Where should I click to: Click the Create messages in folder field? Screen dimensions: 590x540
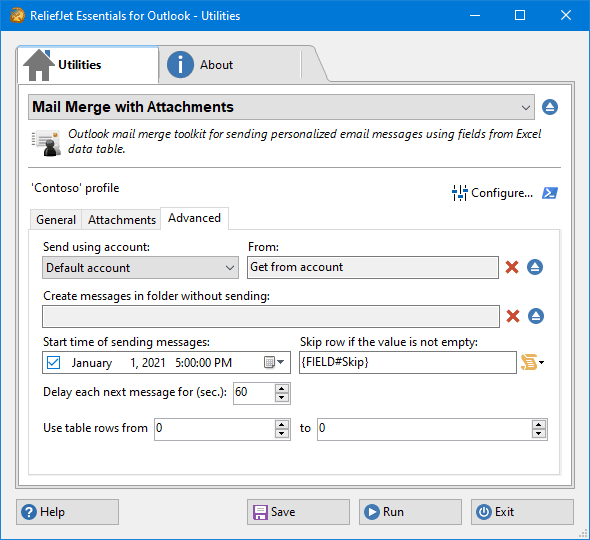271,316
